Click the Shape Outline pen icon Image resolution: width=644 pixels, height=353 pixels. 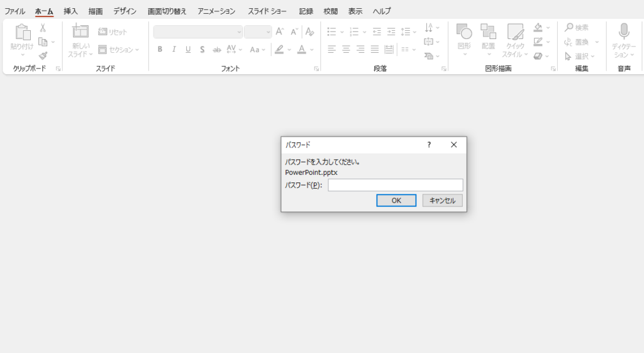[538, 42]
